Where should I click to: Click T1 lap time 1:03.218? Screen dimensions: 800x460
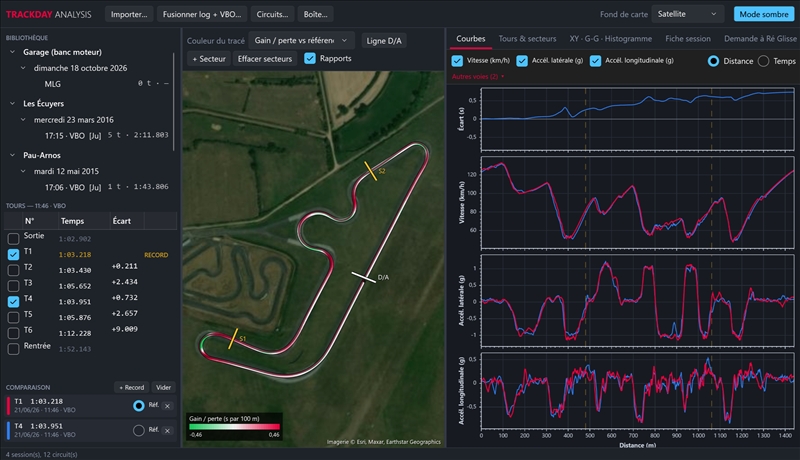[x=75, y=254]
